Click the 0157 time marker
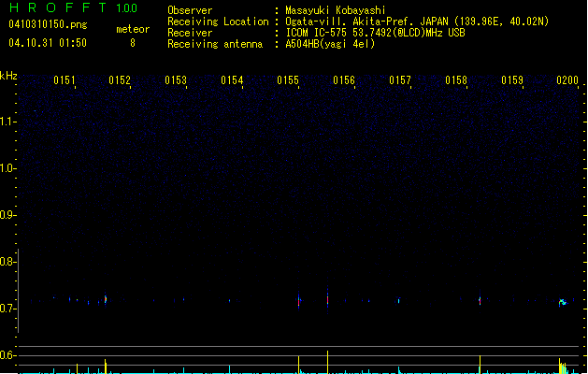The height and width of the screenshot is (374, 588). [400, 80]
